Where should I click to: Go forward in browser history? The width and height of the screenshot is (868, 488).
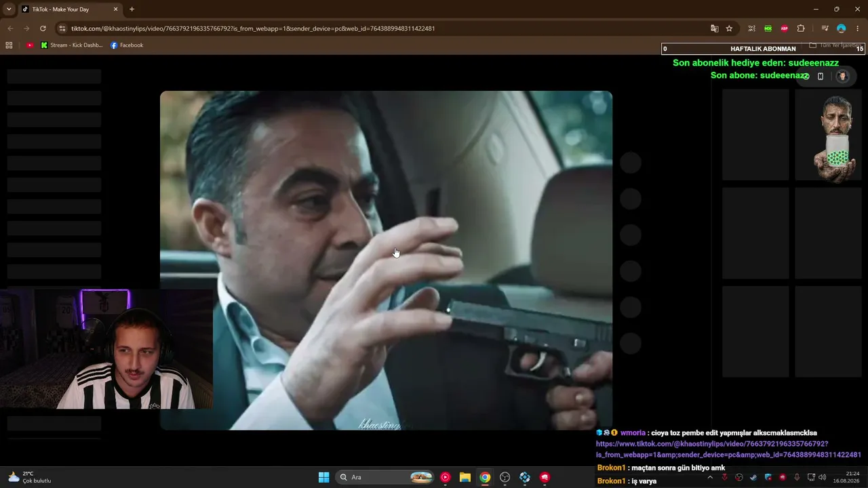click(26, 28)
